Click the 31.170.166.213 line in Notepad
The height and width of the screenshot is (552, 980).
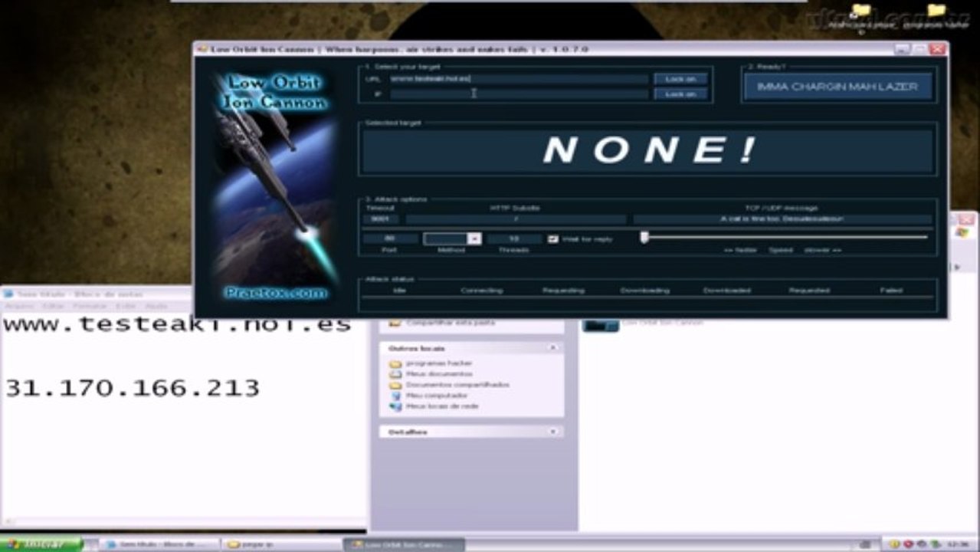pyautogui.click(x=132, y=388)
